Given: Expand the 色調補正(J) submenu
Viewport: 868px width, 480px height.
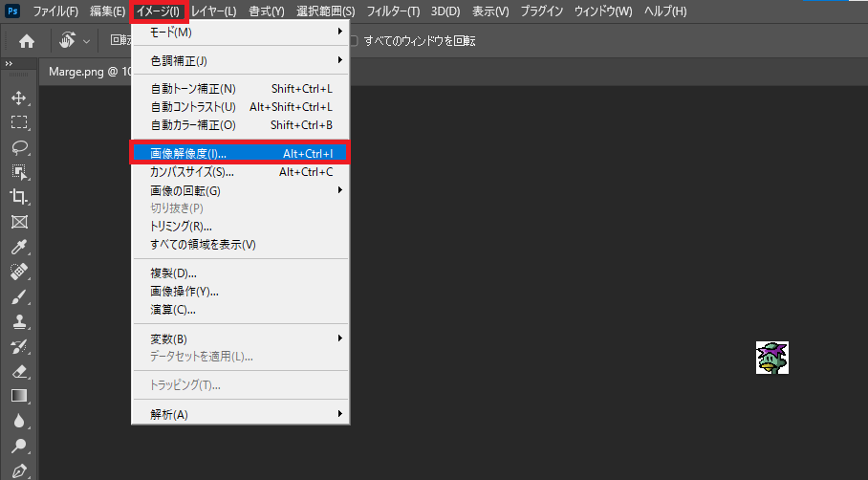Looking at the screenshot, I should click(x=240, y=61).
